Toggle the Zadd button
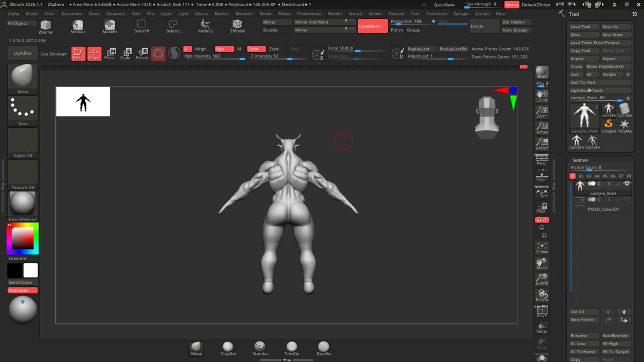This screenshot has height=362, width=644. point(256,49)
